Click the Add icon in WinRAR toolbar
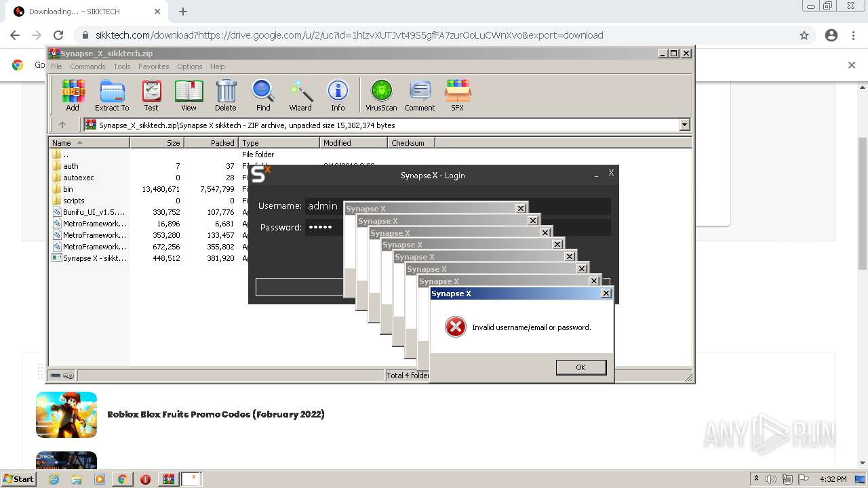 (73, 95)
